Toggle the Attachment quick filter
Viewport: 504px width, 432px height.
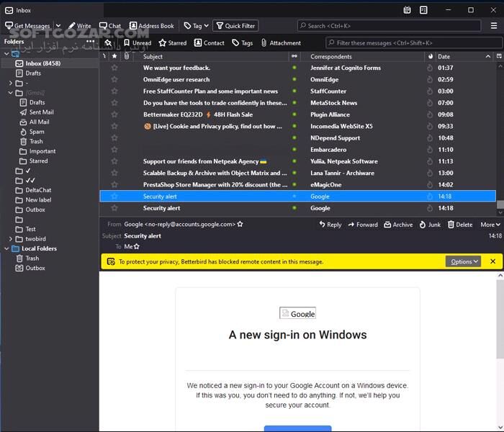pos(281,43)
